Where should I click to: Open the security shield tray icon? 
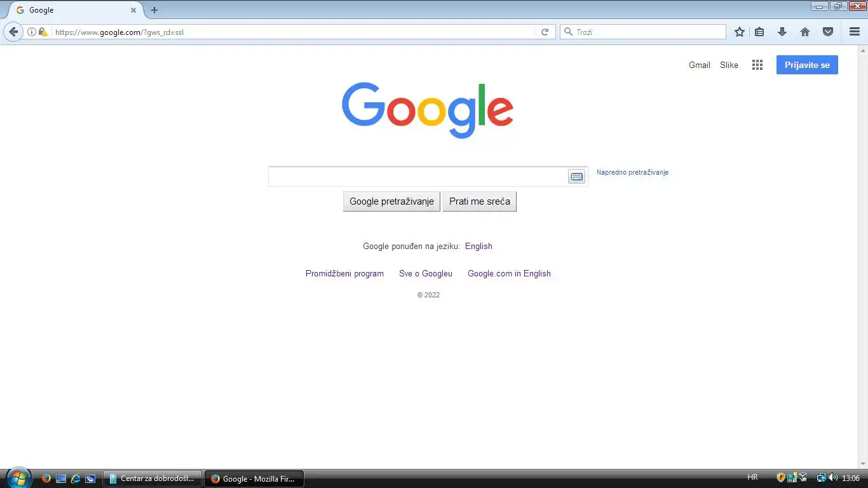click(782, 477)
